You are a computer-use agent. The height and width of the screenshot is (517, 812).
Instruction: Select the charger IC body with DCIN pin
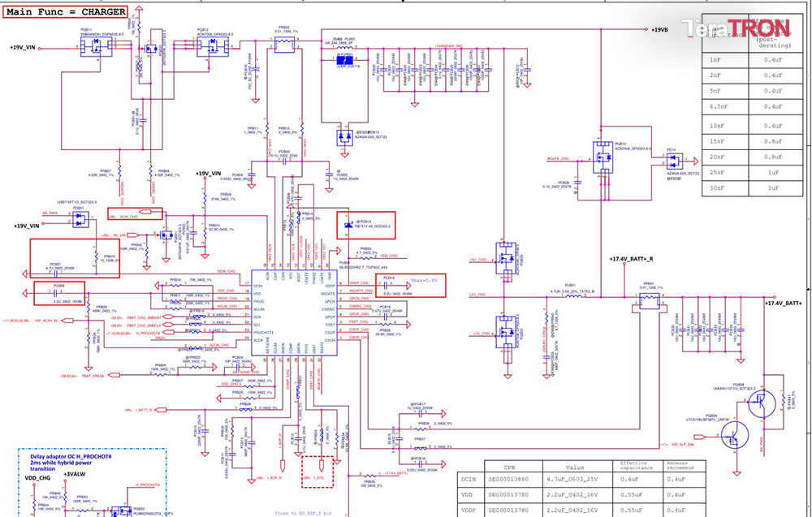(294, 312)
